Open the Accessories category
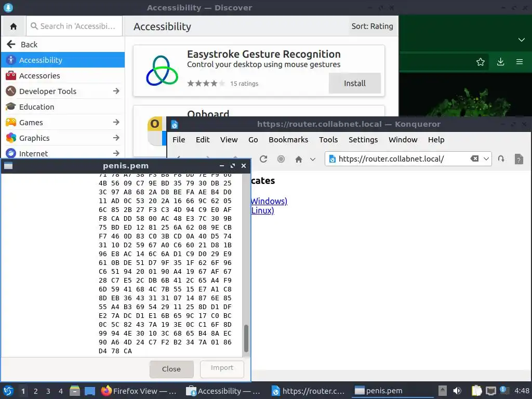Image resolution: width=532 pixels, height=399 pixels. pos(63,76)
